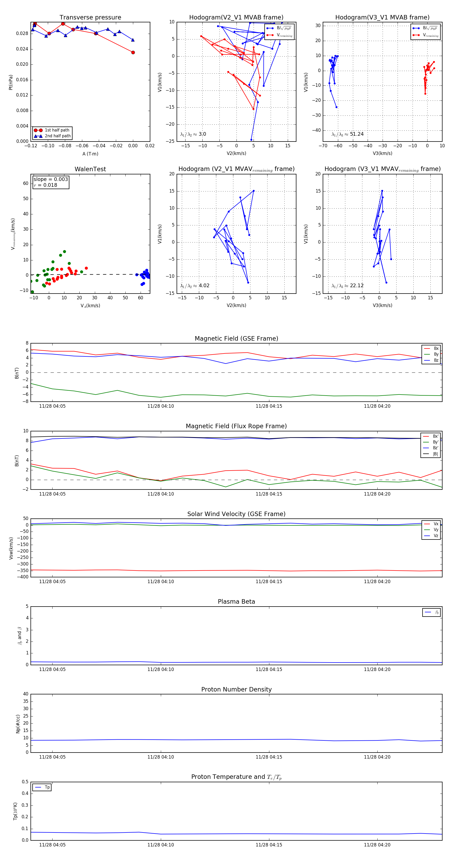Click "0.028" tick on Transverse pressure y-axis
The width and height of the screenshot is (473, 868).
point(22,34)
